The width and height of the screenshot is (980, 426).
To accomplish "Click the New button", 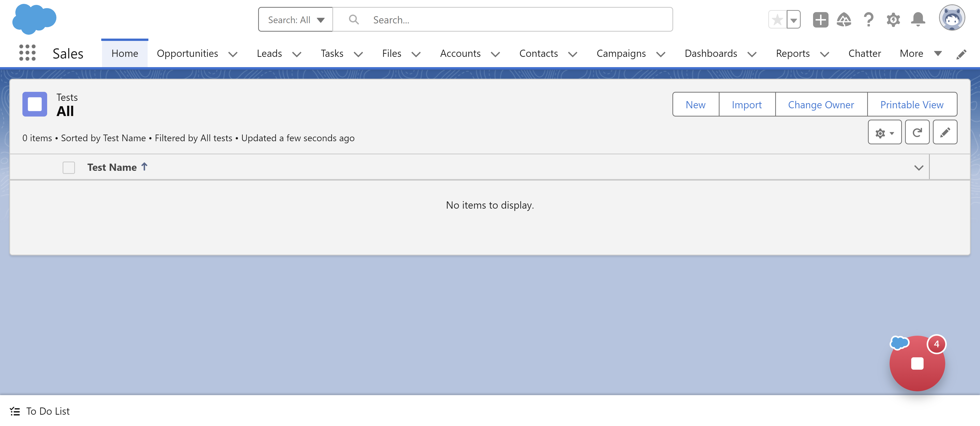I will coord(695,104).
